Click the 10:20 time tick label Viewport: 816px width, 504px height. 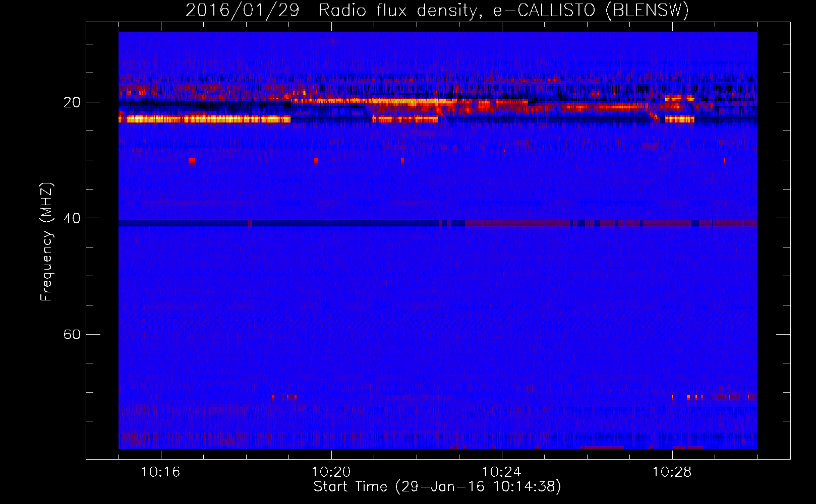point(331,472)
